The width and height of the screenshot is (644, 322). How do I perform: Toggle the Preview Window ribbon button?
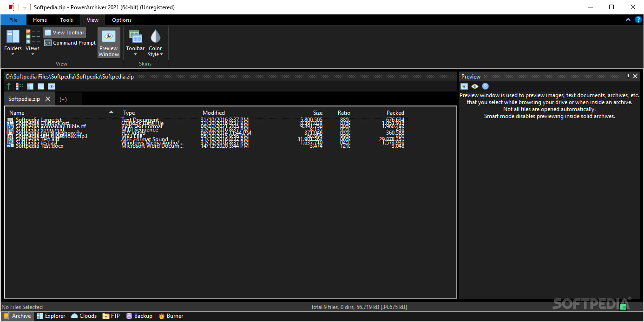pyautogui.click(x=109, y=43)
